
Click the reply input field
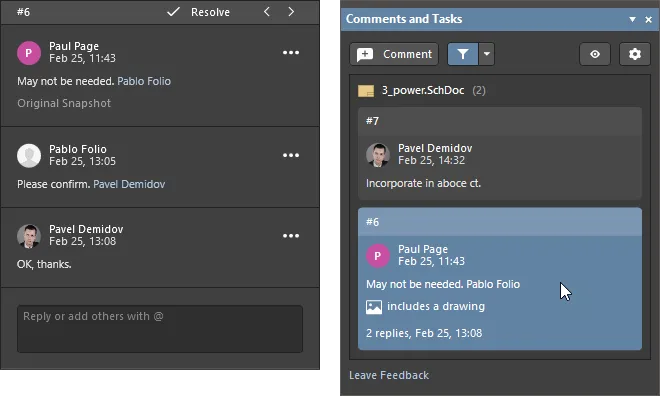pos(160,329)
